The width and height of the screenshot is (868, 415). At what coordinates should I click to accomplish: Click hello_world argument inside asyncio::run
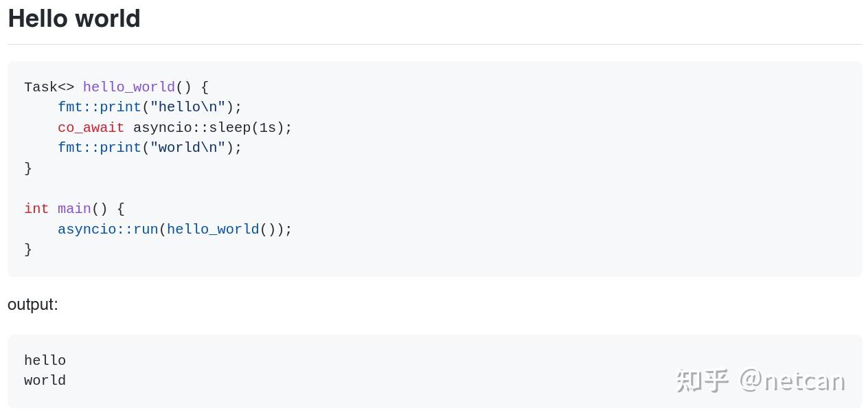pyautogui.click(x=213, y=229)
